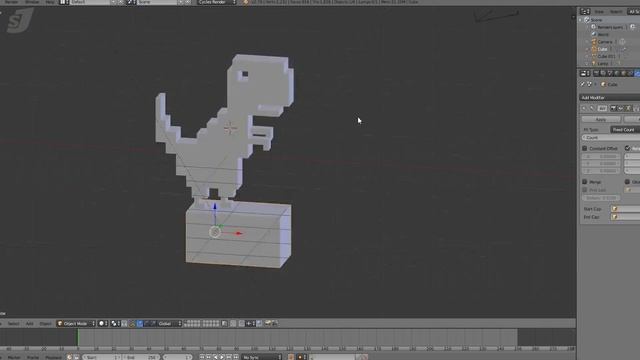Open the viewport shading selector
640x360 pixels.
pos(103,324)
